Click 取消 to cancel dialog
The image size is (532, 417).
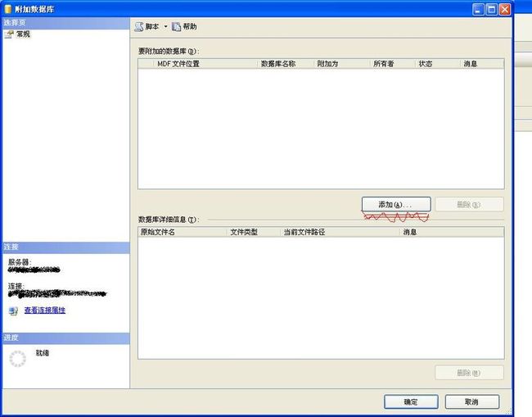point(472,401)
